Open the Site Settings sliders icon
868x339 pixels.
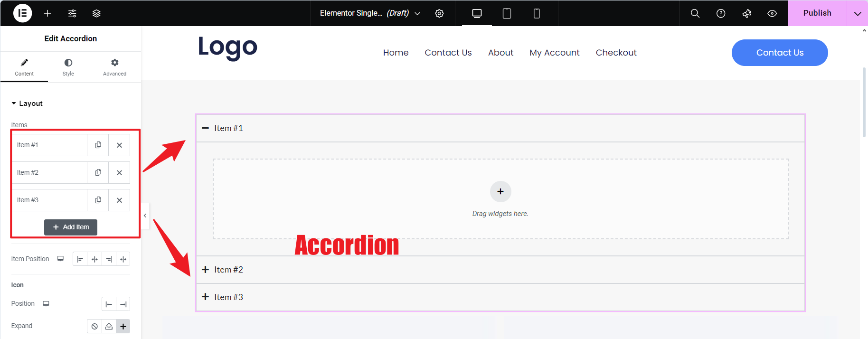click(72, 13)
